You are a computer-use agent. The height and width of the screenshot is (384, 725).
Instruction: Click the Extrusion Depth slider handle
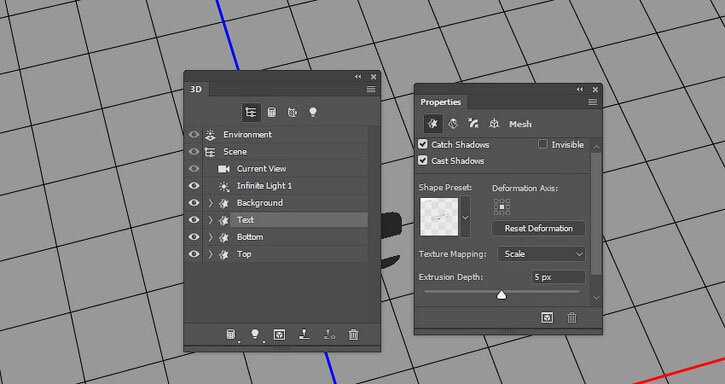(502, 295)
